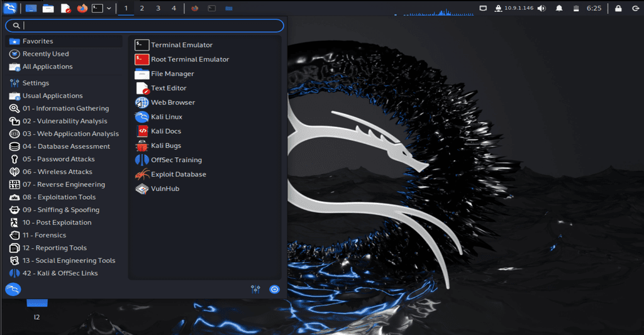The image size is (644, 335).
Task: Open the Usual Applications category
Action: coord(65,96)
